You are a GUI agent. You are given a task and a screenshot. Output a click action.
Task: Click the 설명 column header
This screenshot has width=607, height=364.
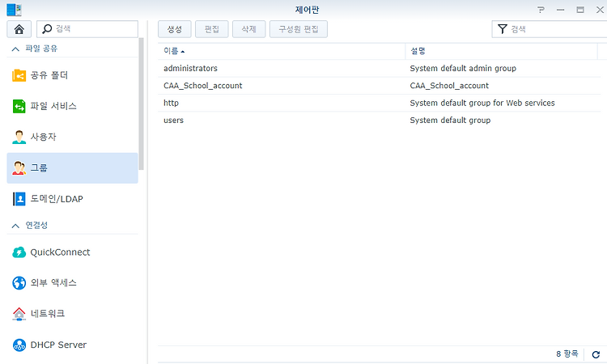(501, 51)
